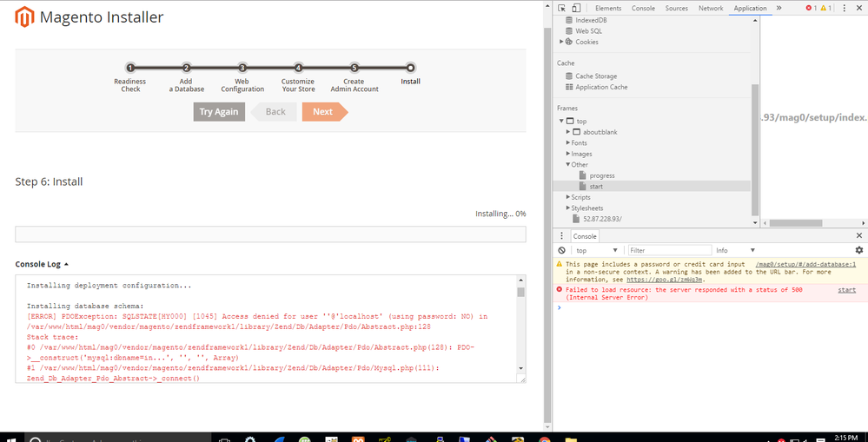Select the Application tab
This screenshot has height=442, width=868.
point(750,8)
